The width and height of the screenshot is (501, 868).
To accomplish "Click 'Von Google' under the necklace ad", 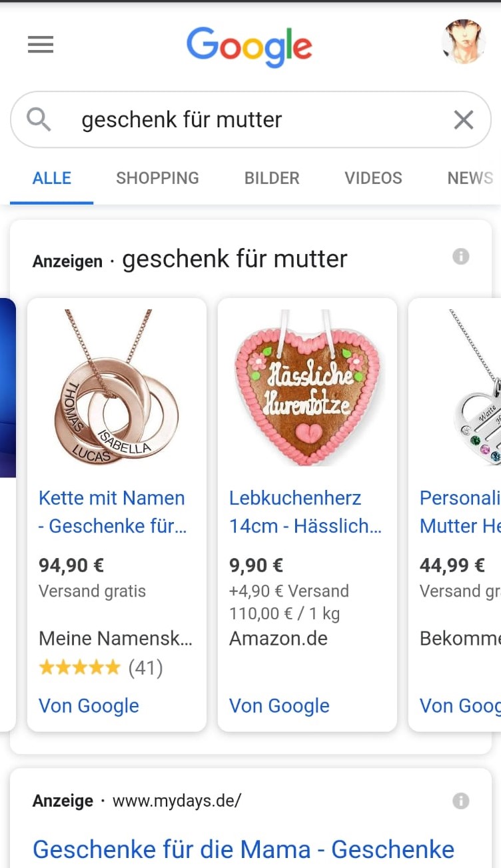I will coord(89,705).
